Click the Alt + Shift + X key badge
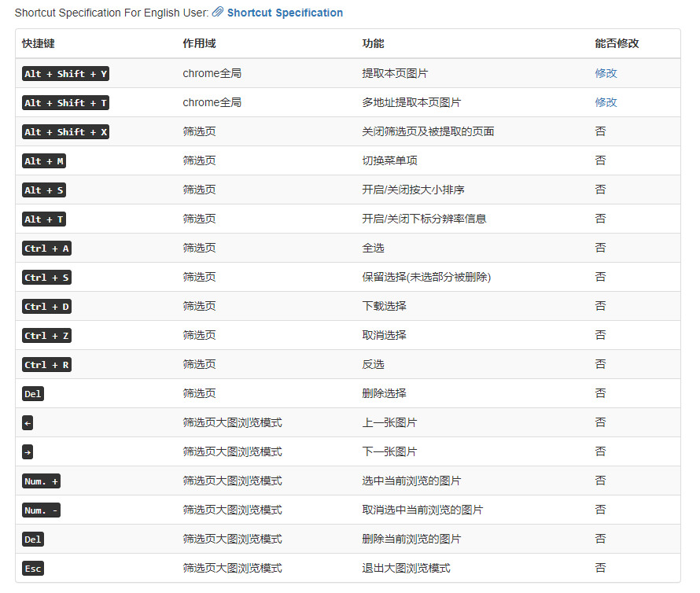 (x=65, y=132)
